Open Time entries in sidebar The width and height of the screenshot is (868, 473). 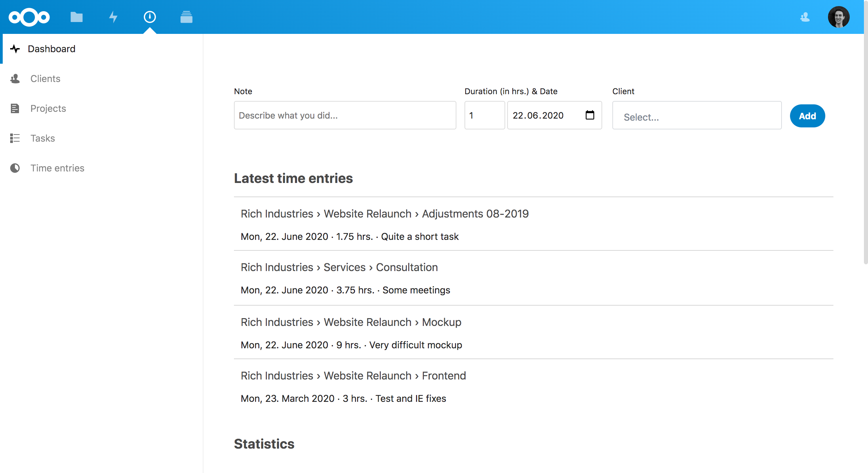click(57, 168)
